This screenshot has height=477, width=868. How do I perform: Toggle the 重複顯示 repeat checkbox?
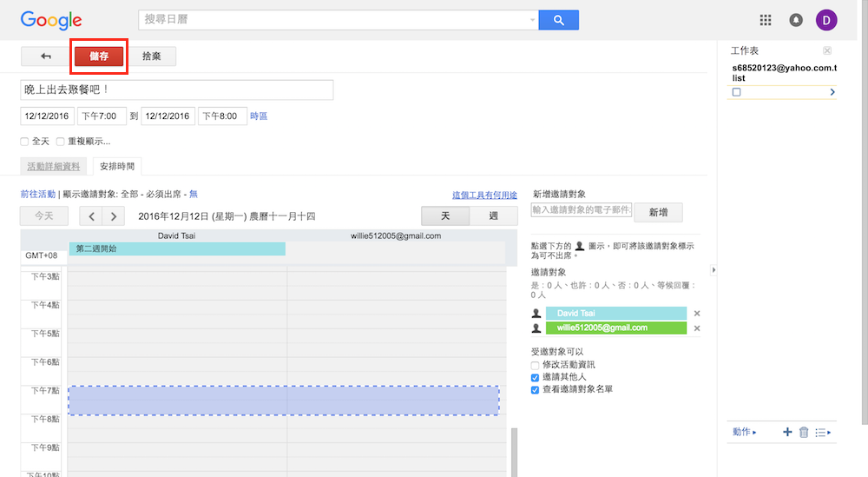61,142
